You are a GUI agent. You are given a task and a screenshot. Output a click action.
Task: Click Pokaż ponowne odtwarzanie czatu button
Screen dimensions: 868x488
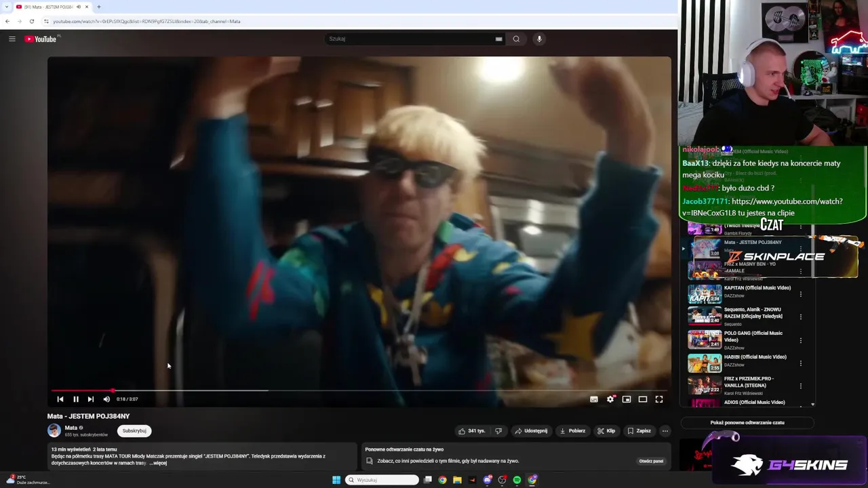pos(747,422)
